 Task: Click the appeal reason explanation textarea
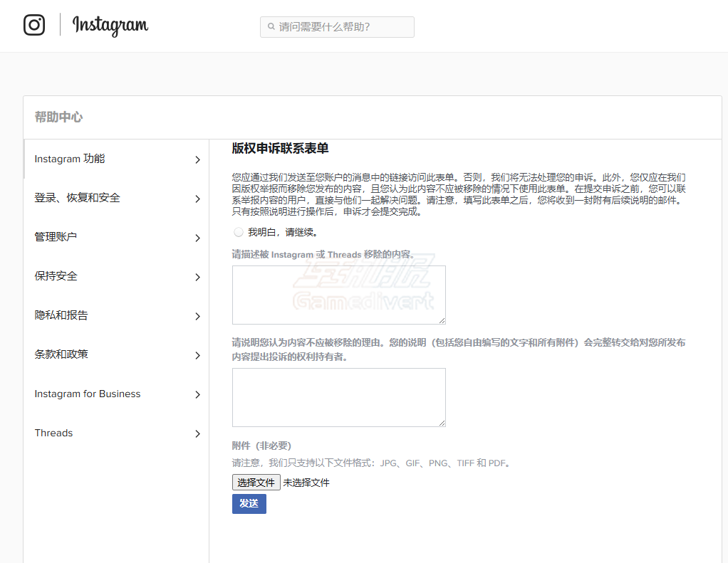click(338, 396)
